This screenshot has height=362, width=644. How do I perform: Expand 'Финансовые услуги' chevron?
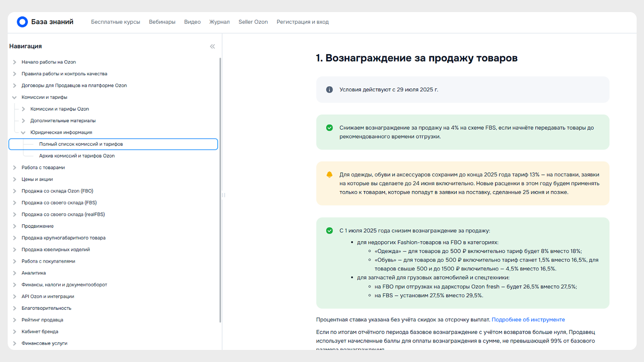tap(14, 343)
